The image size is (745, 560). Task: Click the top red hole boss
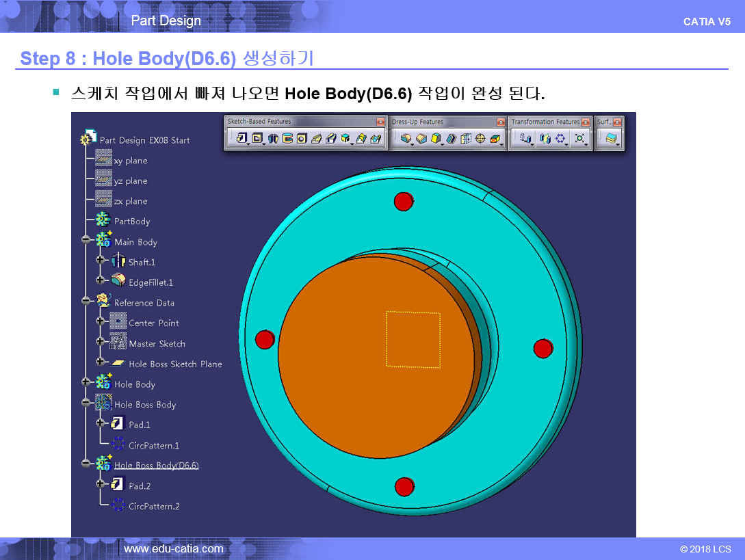(x=403, y=201)
